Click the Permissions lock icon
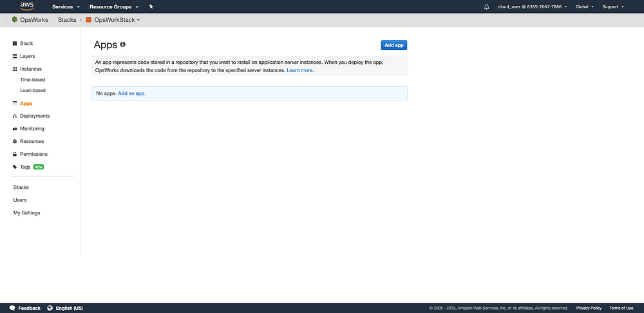 pos(15,154)
